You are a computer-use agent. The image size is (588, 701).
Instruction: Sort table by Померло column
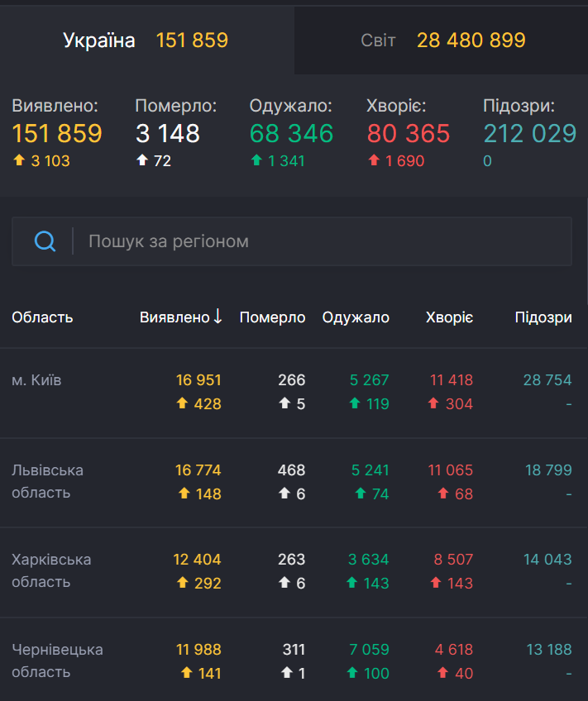click(x=272, y=317)
